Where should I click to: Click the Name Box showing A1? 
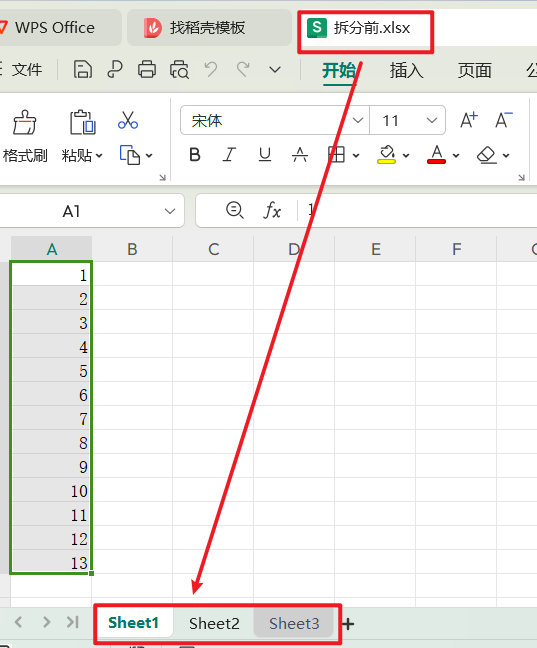coord(71,211)
